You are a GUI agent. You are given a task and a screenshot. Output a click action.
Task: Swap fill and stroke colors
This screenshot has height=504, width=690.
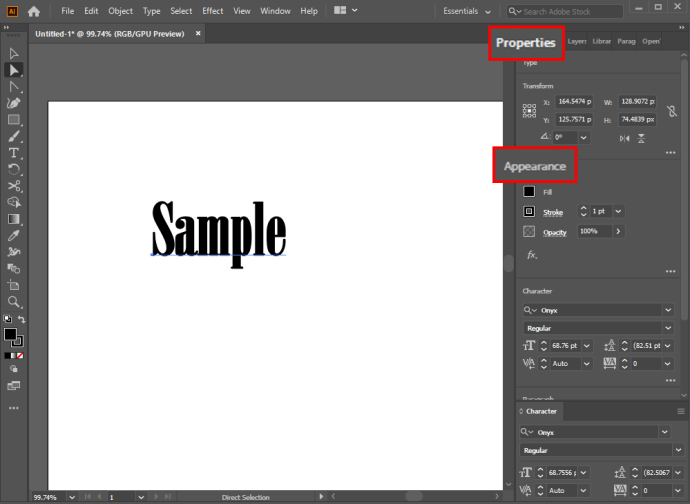tap(21, 320)
